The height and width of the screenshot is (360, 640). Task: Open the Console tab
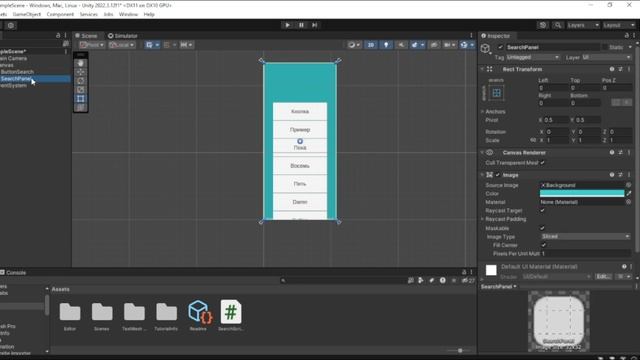coord(13,272)
